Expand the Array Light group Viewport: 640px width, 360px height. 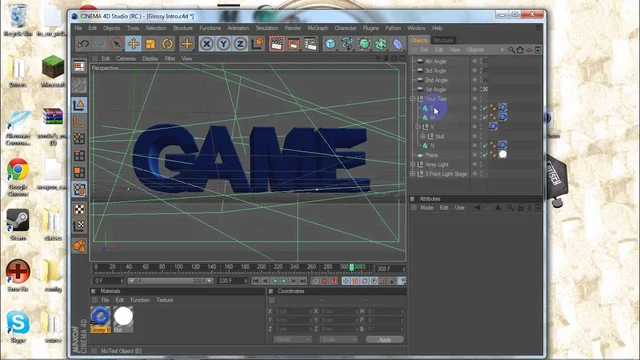point(412,164)
